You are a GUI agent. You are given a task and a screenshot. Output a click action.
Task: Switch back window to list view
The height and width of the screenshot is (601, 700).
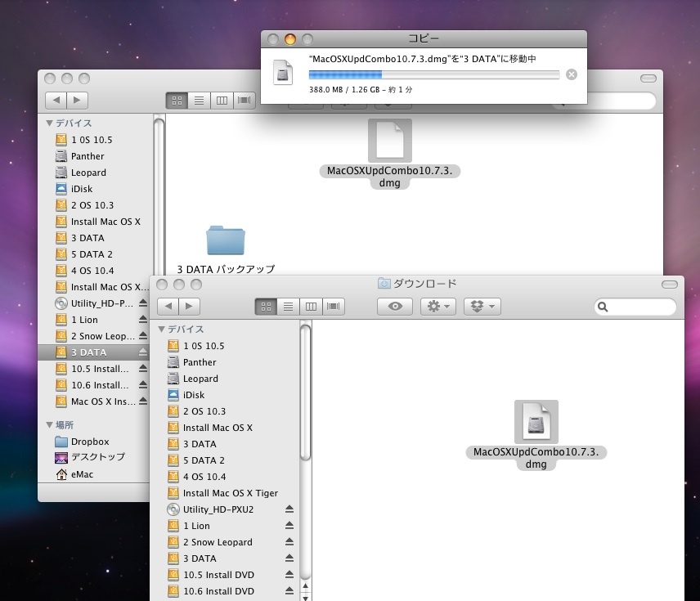point(199,101)
